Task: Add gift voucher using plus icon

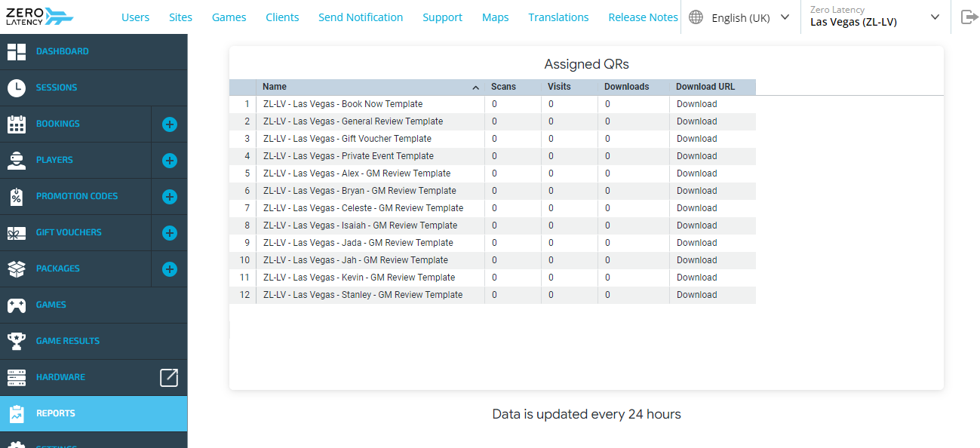Action: (x=170, y=232)
